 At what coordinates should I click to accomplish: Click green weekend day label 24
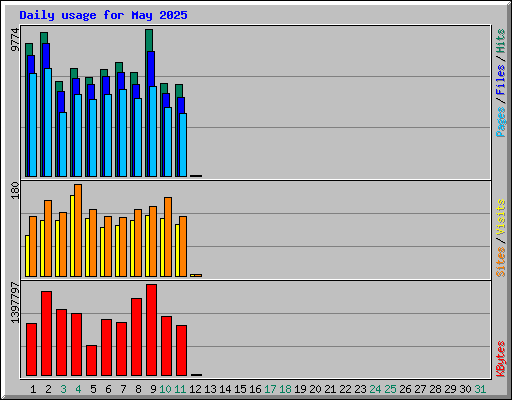click(375, 389)
